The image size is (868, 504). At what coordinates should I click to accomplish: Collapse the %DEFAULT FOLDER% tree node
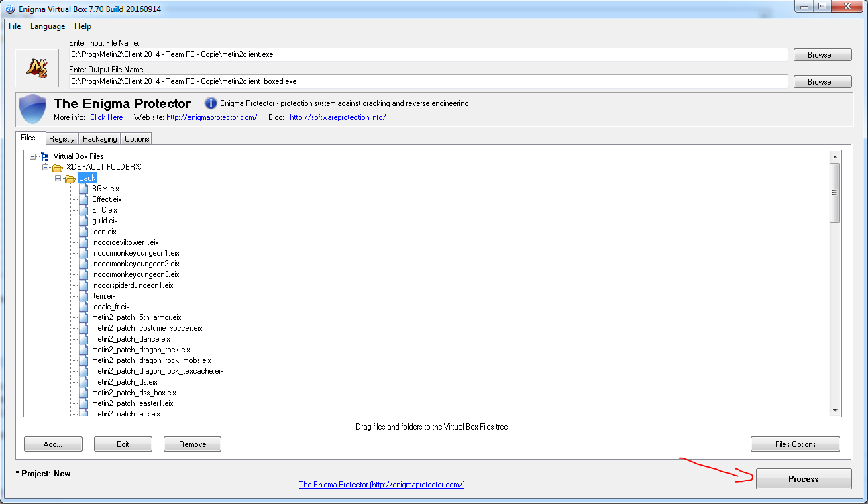(45, 167)
